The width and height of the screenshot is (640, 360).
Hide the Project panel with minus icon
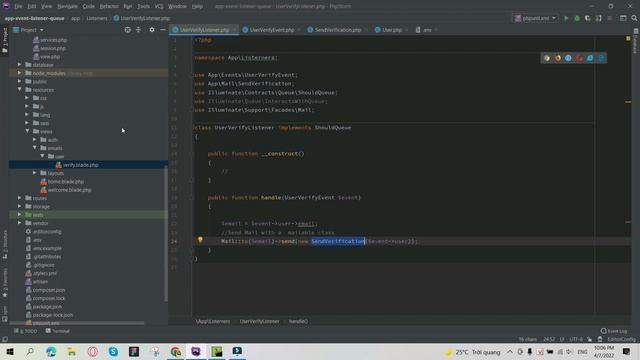tap(162, 30)
